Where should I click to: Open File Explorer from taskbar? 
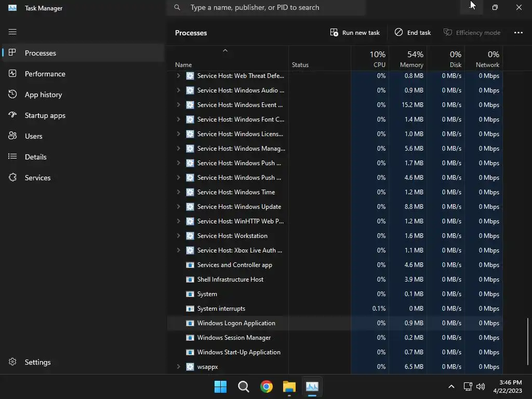[289, 387]
